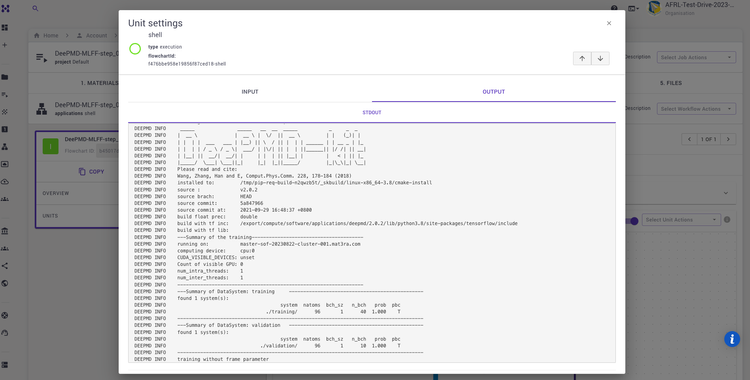Screen dimensions: 750x380
Task: Click the job list-play icon beside DeePMD title
Action: pyautogui.click(x=42, y=57)
